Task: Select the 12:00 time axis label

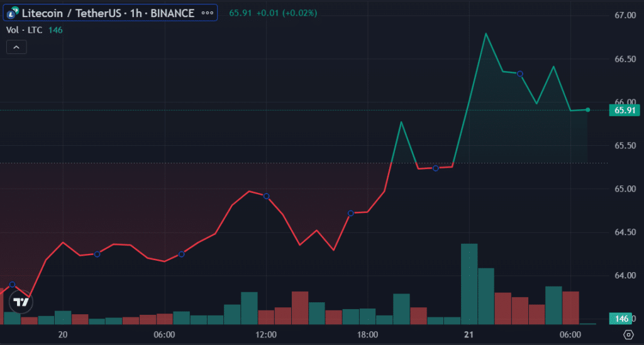Action: (x=266, y=335)
